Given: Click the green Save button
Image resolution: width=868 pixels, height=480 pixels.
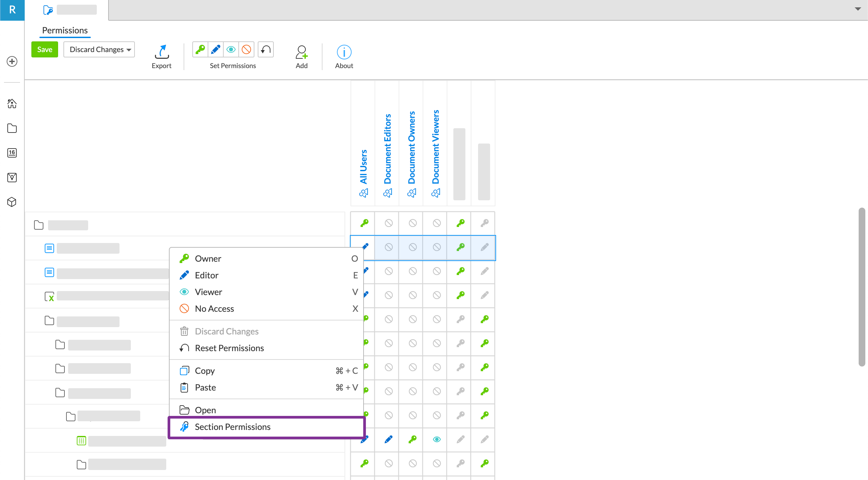Looking at the screenshot, I should coord(44,49).
